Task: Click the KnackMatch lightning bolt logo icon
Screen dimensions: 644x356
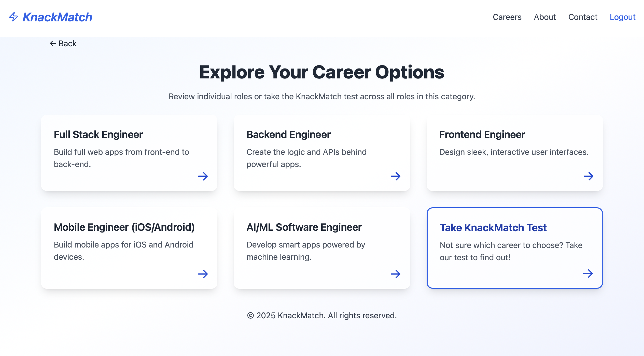Action: tap(13, 17)
